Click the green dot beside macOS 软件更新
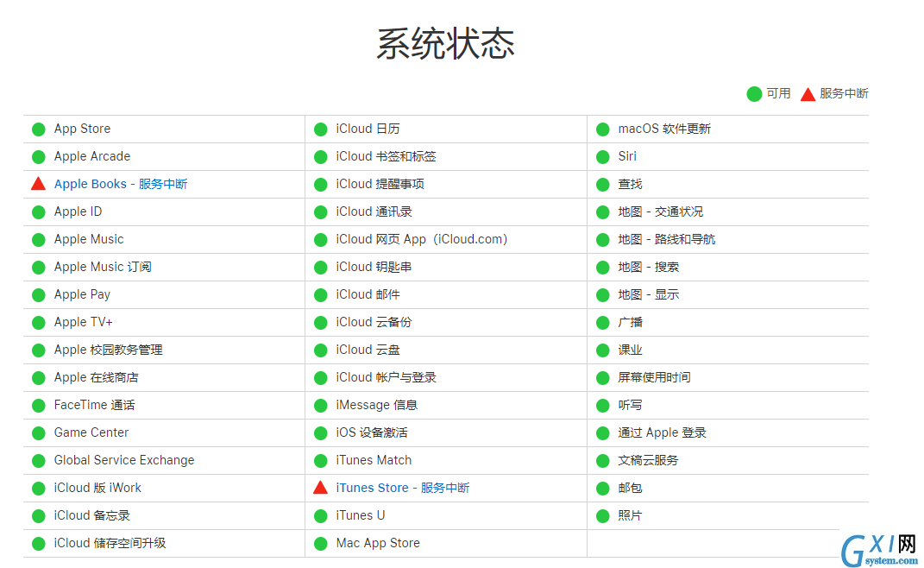 pos(603,129)
